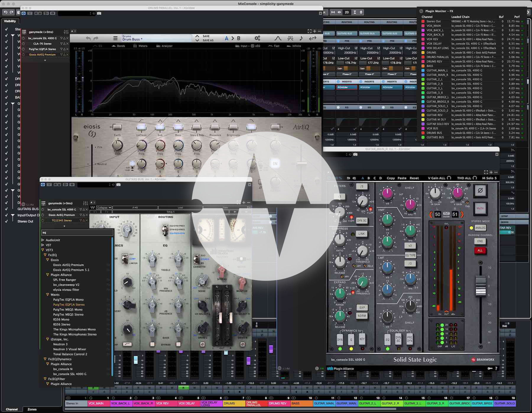Click the musical note icon in AirEQ
This screenshot has width=532, height=413.
(x=301, y=38)
